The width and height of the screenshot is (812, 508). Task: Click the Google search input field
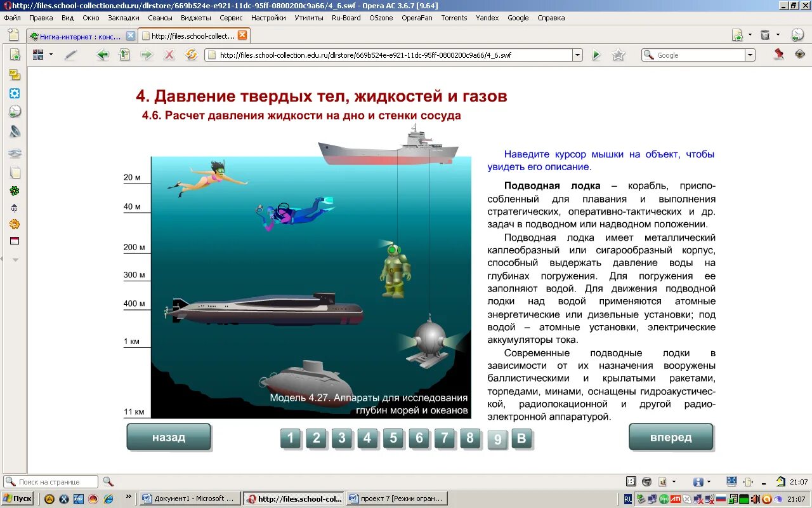(700, 55)
